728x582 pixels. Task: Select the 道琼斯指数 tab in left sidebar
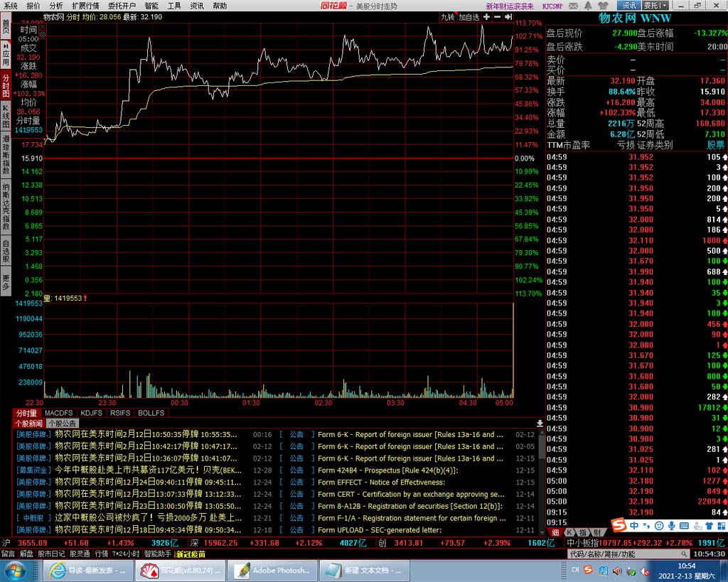pos(6,154)
